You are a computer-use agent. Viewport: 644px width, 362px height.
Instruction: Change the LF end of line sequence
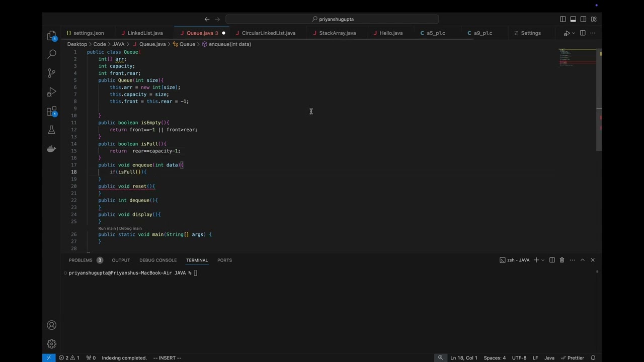[x=535, y=358]
